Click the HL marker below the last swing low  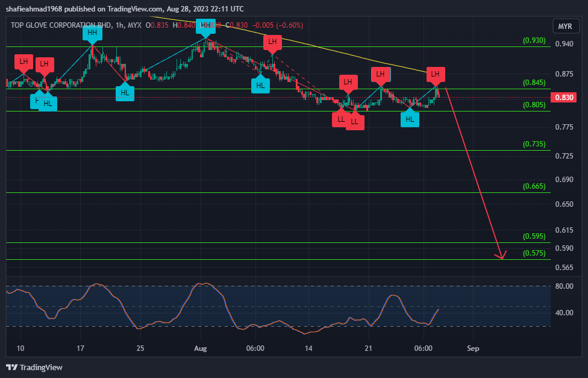(x=410, y=118)
